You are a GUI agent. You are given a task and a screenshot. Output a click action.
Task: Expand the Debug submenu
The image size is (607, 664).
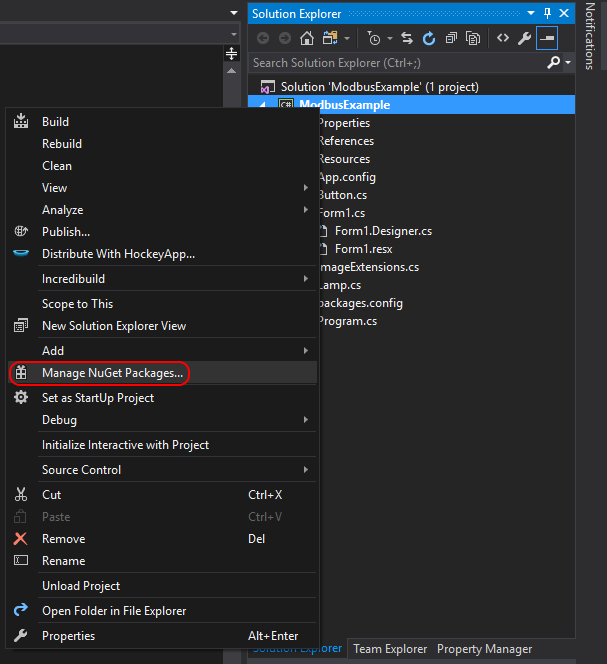click(x=306, y=420)
